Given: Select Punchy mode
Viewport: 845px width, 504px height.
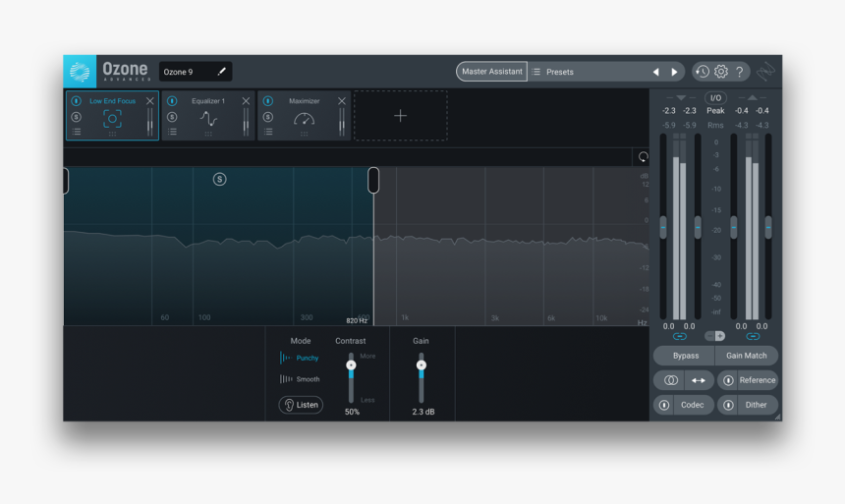Looking at the screenshot, I should (x=300, y=358).
